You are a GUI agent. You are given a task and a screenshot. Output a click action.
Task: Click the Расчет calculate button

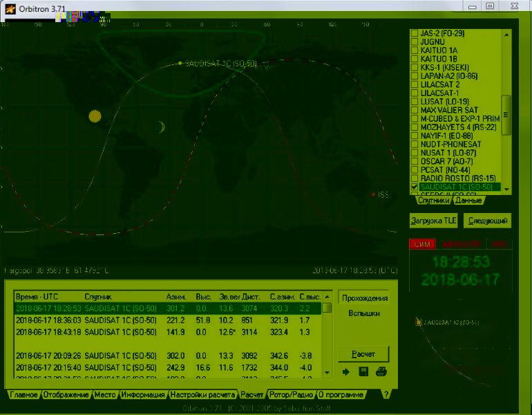pyautogui.click(x=363, y=354)
